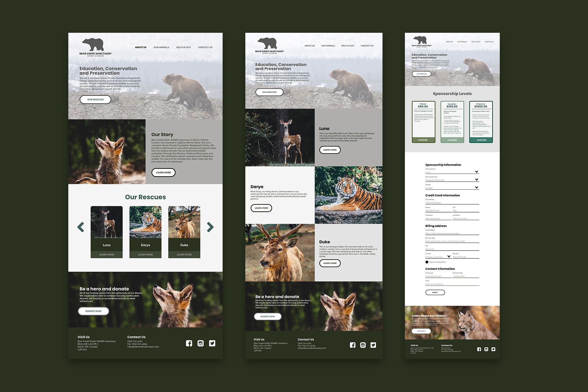
Task: Click bear logo on the animals page mockup
Action: pos(269,46)
